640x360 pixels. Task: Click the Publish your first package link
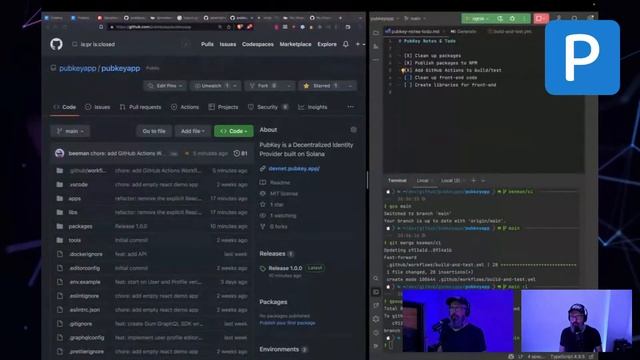tap(287, 323)
